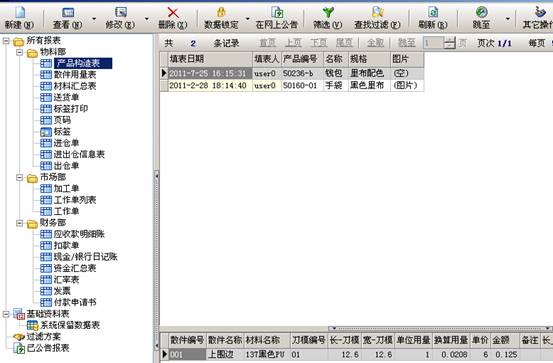The width and height of the screenshot is (553, 363).
Task: Select the row with product S0160-01
Action: tap(292, 85)
